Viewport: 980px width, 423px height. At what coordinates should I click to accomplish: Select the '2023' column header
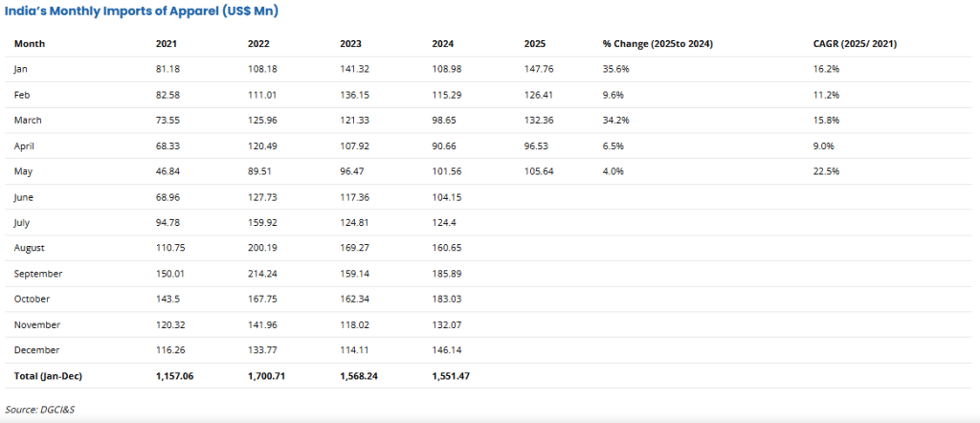pyautogui.click(x=350, y=44)
